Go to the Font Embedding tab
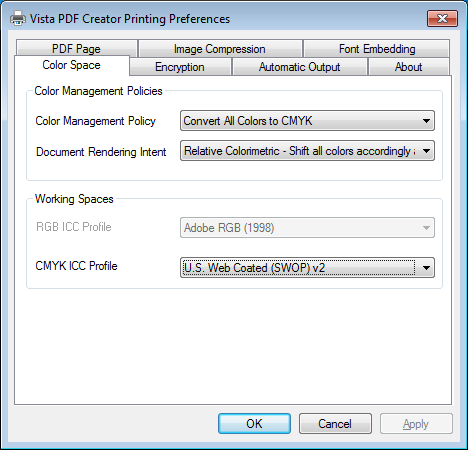Screen dimensions: 468x450 point(377,49)
